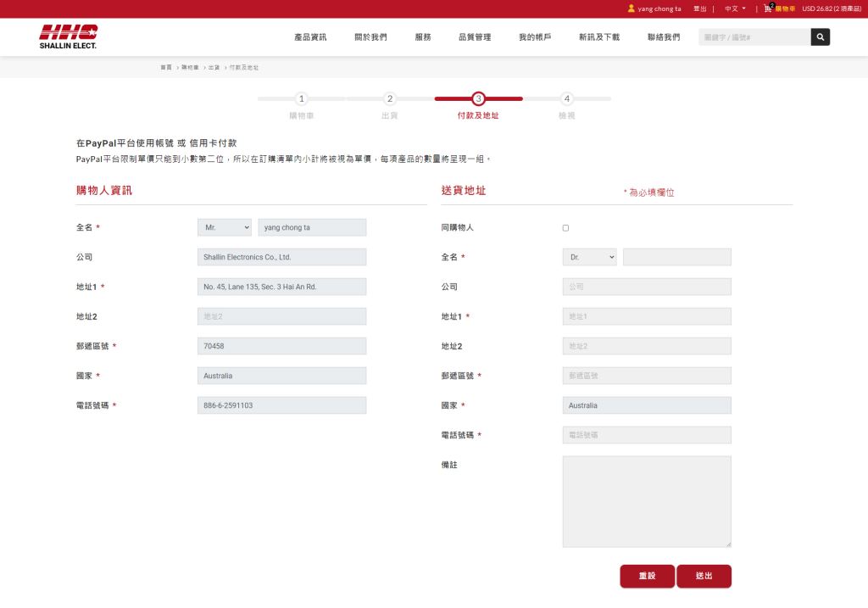This screenshot has width=868, height=608.
Task: Click the 重設 reset button
Action: point(647,576)
